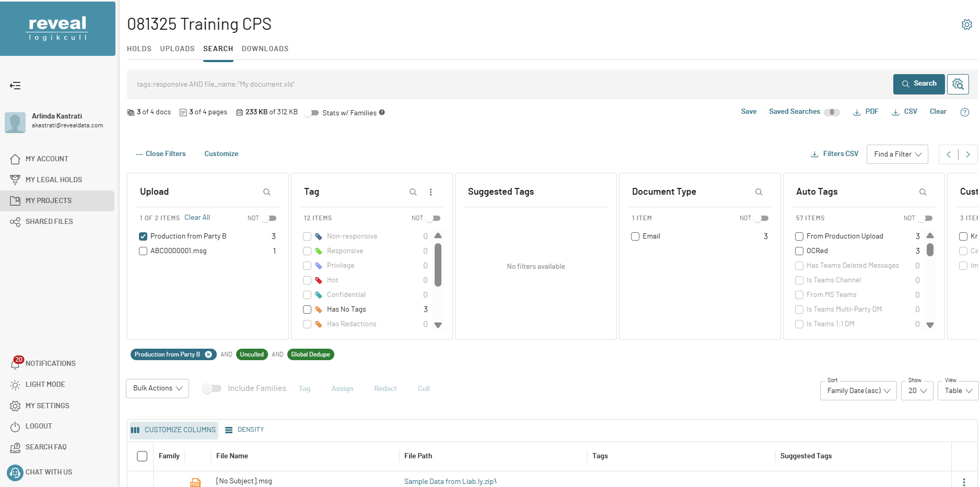Change the View Table dropdown
This screenshot has height=487, width=980.
click(958, 391)
